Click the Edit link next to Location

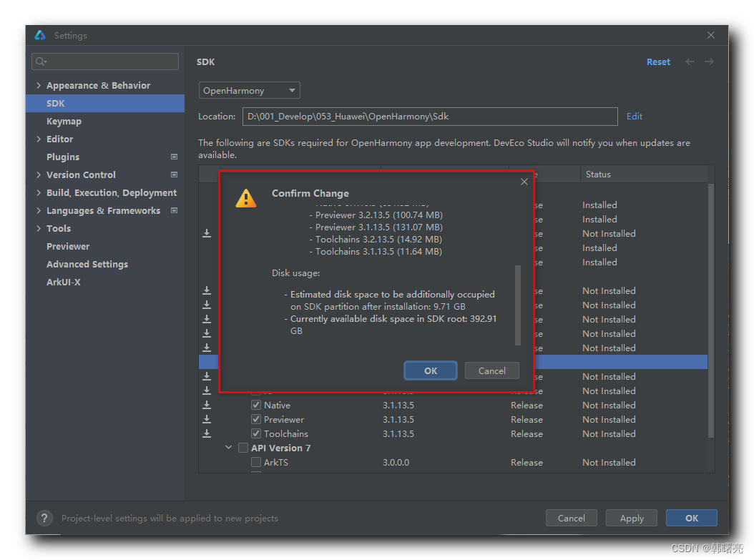pos(634,116)
